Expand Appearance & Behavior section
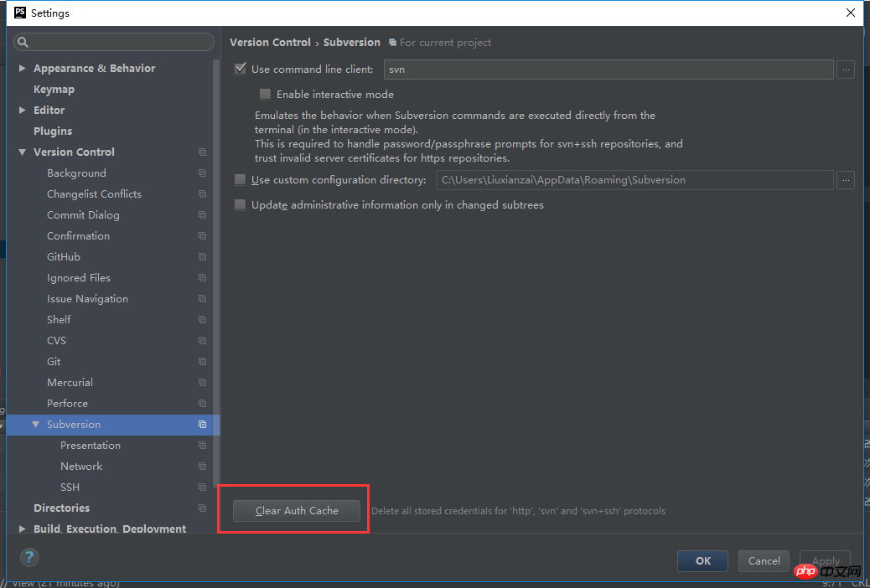The height and width of the screenshot is (588, 870). tap(22, 68)
